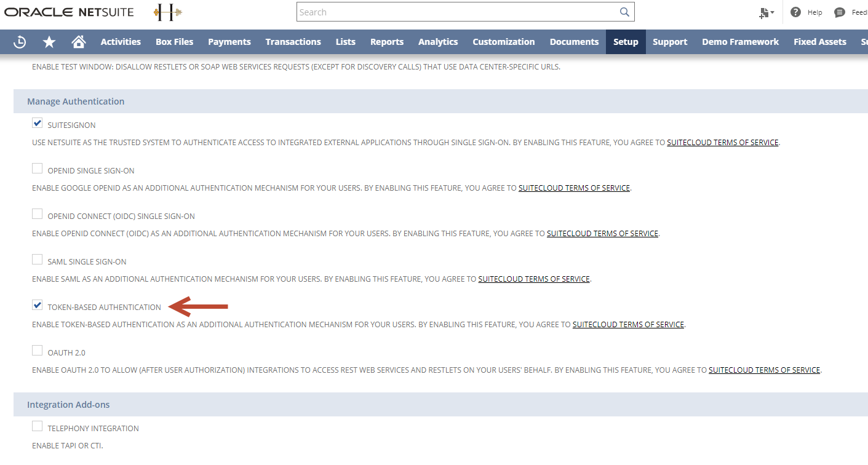This screenshot has height=465, width=868.
Task: Open the Lists menu
Action: click(346, 42)
